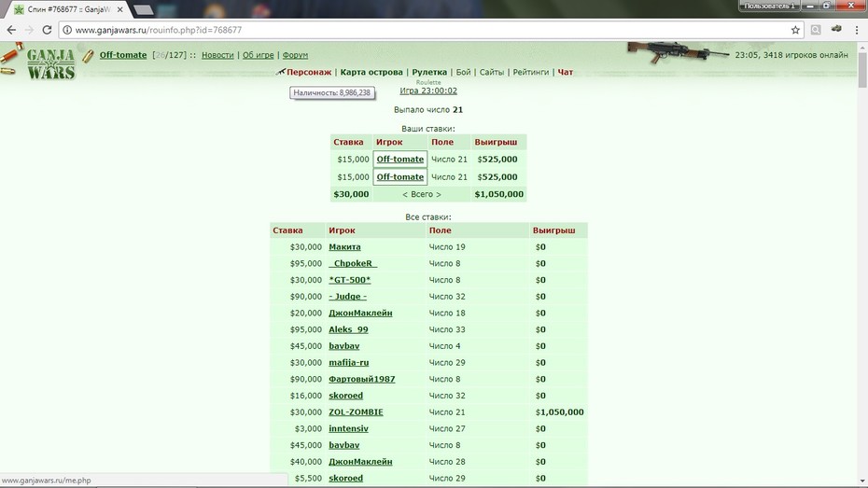The width and height of the screenshot is (868, 488).
Task: Open player - Judge - profile
Action: [x=347, y=297]
